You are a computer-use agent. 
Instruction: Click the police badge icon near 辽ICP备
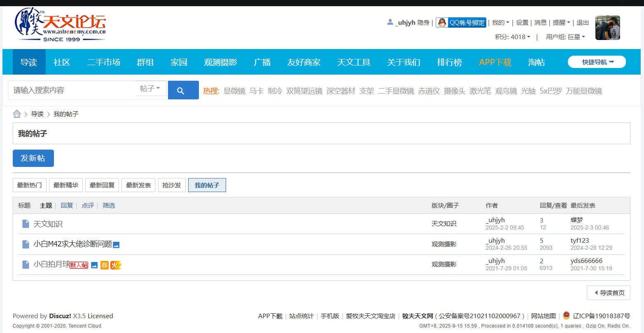[567, 315]
